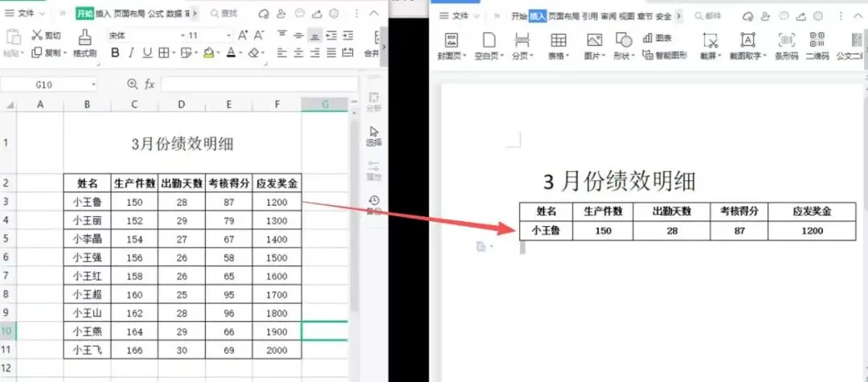The width and height of the screenshot is (868, 382).
Task: Switch to 视图 tab in Writer
Action: [627, 17]
